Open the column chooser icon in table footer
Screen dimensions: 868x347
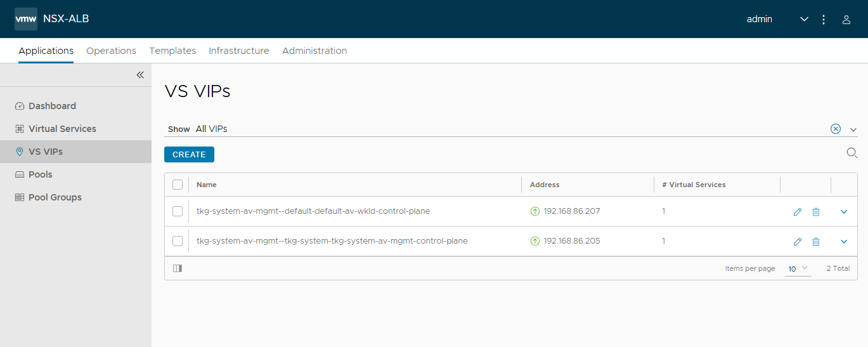coord(178,268)
